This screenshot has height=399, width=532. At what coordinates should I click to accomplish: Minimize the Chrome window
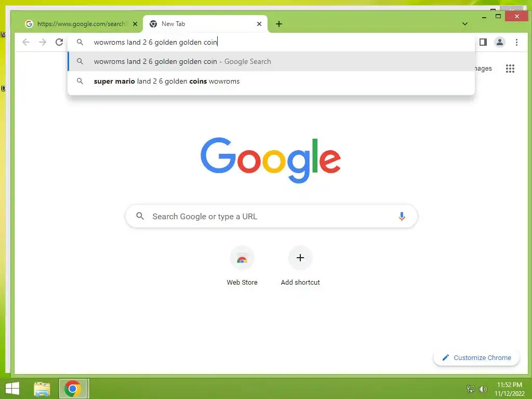484,17
